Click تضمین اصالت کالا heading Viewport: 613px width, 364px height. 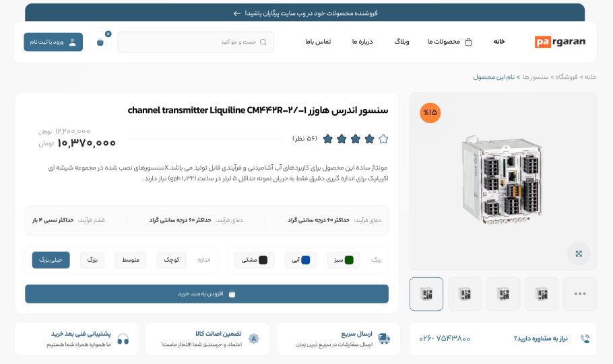(218, 334)
